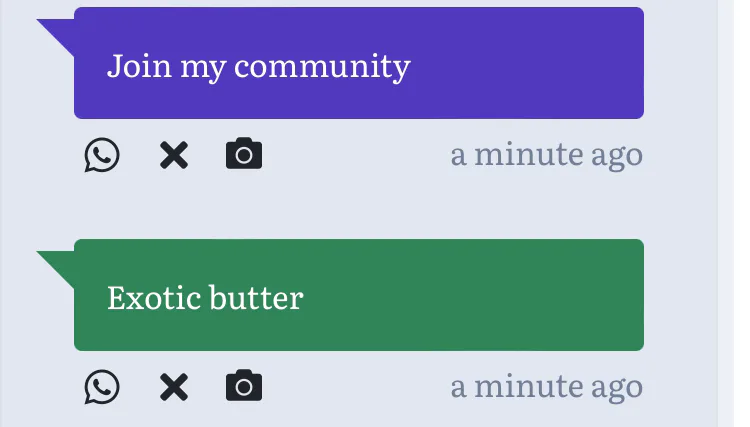Share "Join my community" via WhatsApp icon
Viewport: 750px width, 427px height.
pos(102,155)
